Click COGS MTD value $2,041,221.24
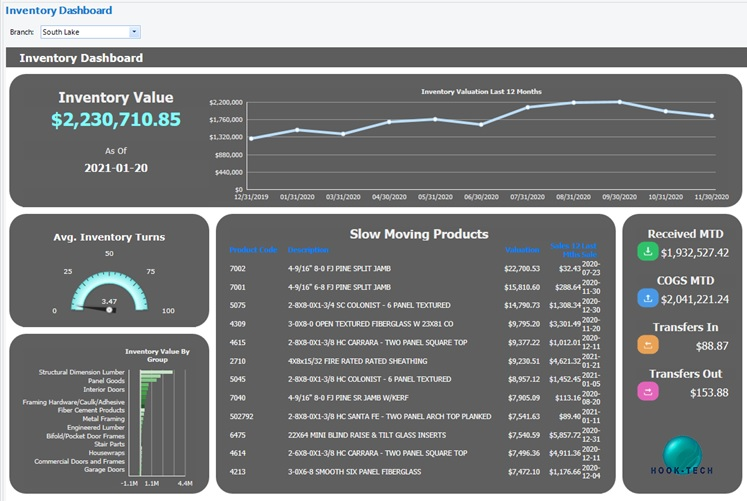The height and width of the screenshot is (501, 747). [x=695, y=300]
